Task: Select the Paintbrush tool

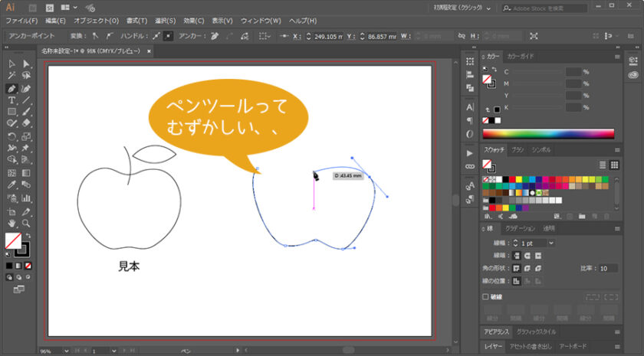Action: [26, 112]
